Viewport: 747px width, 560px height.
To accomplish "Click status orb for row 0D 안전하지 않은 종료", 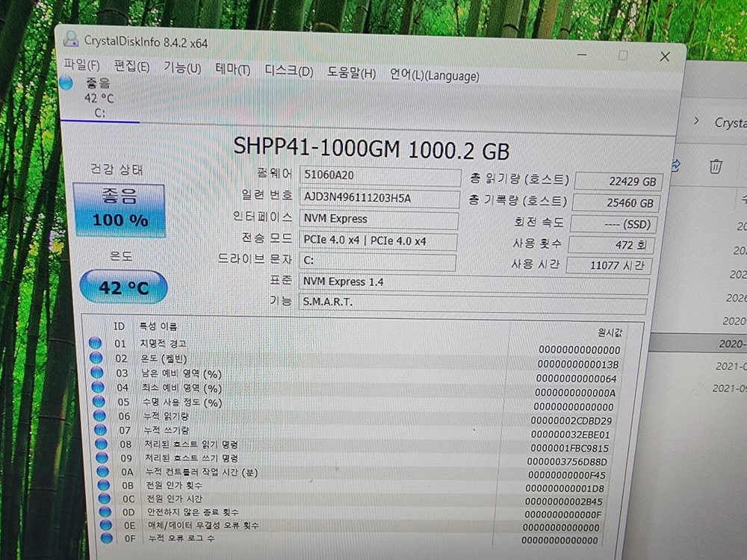I will tap(105, 512).
